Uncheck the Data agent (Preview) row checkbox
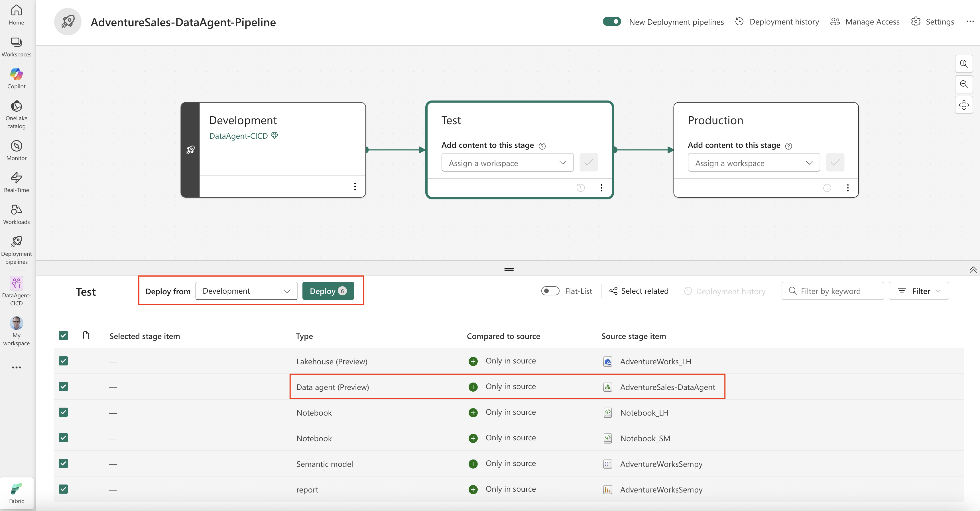 [63, 387]
